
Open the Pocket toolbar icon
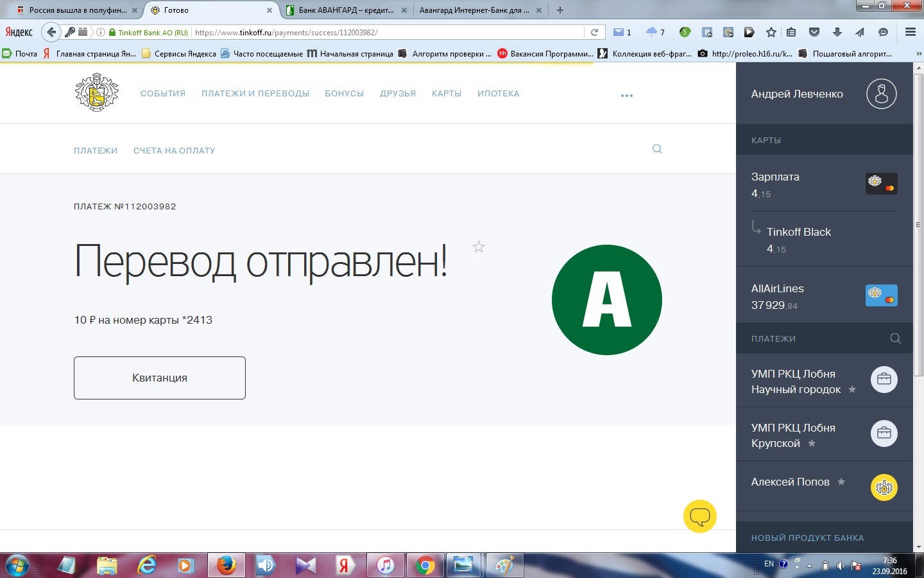[x=814, y=32]
